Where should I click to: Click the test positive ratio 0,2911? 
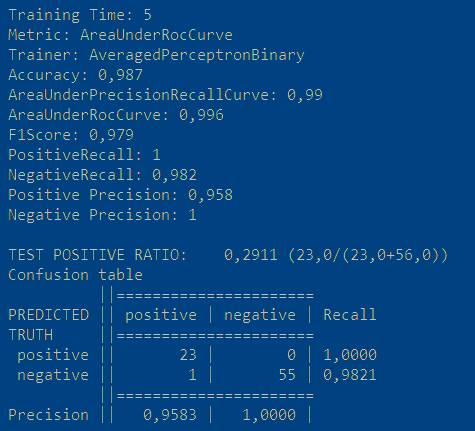[x=251, y=255]
